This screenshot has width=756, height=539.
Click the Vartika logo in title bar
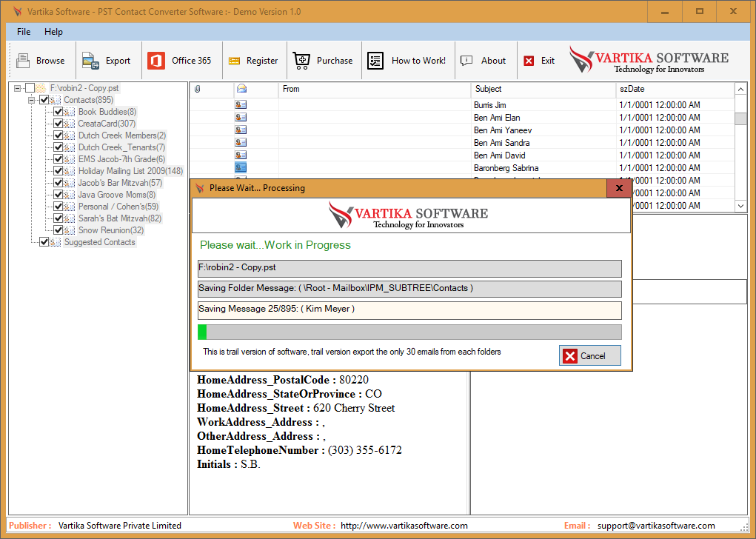click(x=17, y=11)
